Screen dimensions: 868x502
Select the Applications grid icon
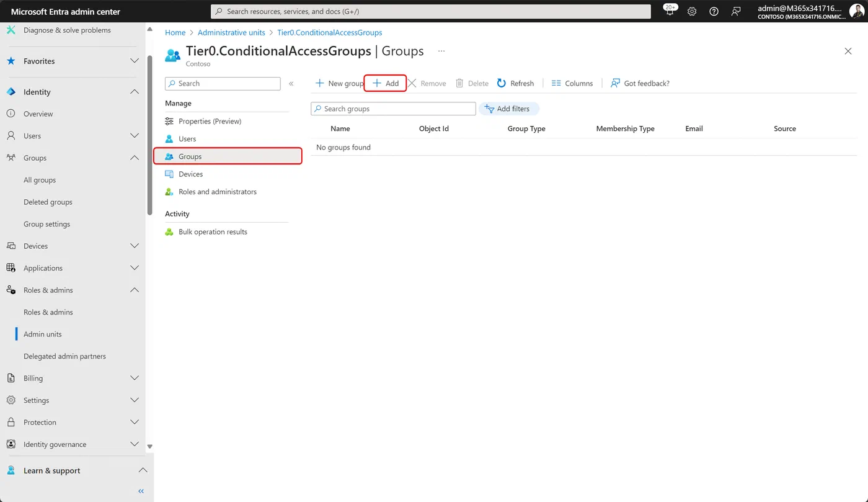(11, 268)
